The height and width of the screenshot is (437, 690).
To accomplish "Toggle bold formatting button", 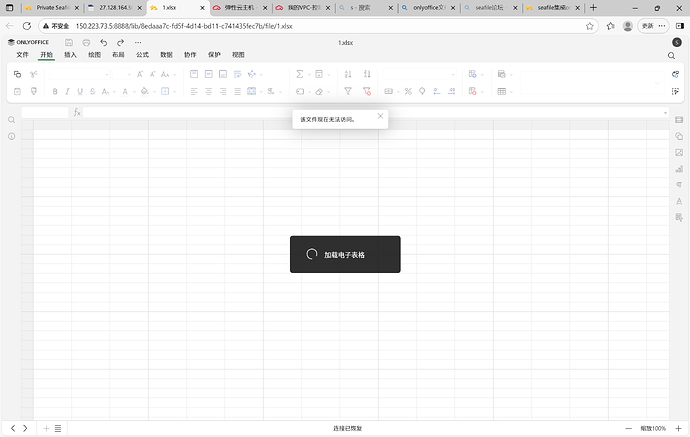I will pyautogui.click(x=55, y=91).
